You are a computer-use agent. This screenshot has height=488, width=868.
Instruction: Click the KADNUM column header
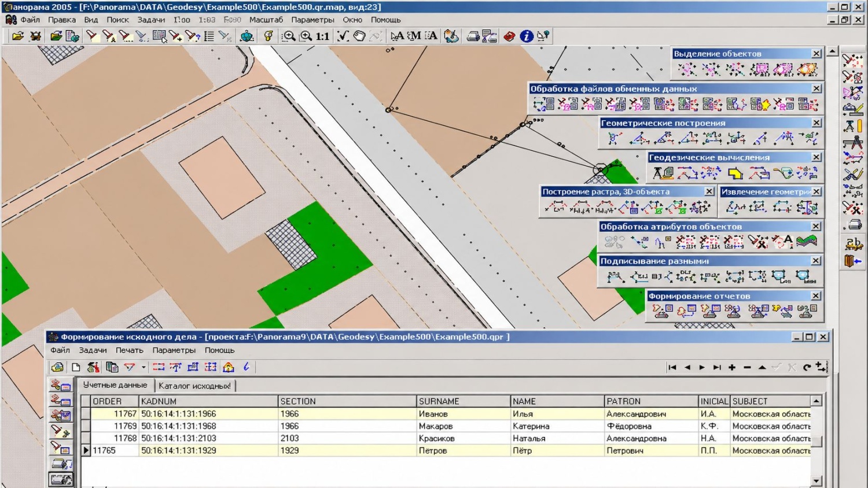point(208,401)
